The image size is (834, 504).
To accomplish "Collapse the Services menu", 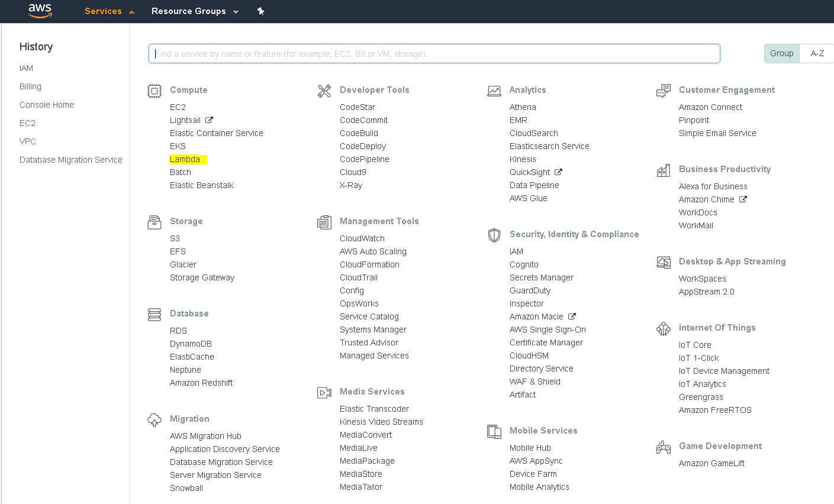I will pyautogui.click(x=109, y=11).
